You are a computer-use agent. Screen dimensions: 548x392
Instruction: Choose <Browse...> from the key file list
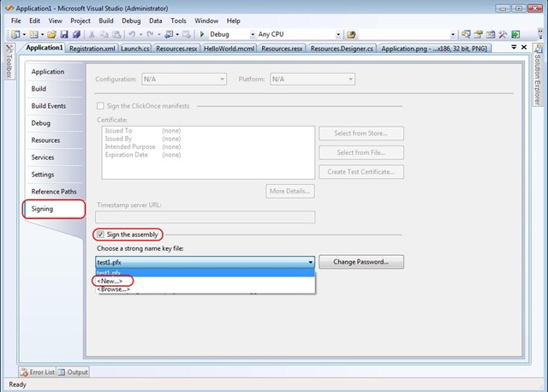click(x=205, y=289)
